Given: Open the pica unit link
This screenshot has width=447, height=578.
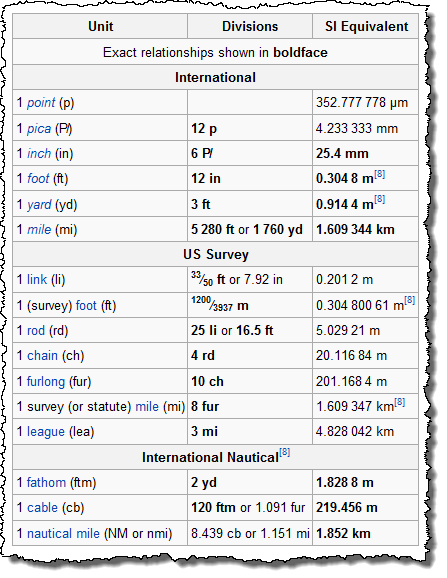Looking at the screenshot, I should coord(39,129).
